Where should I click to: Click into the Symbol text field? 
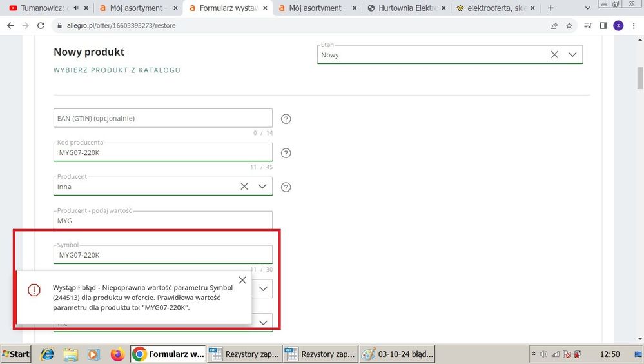[x=162, y=255]
